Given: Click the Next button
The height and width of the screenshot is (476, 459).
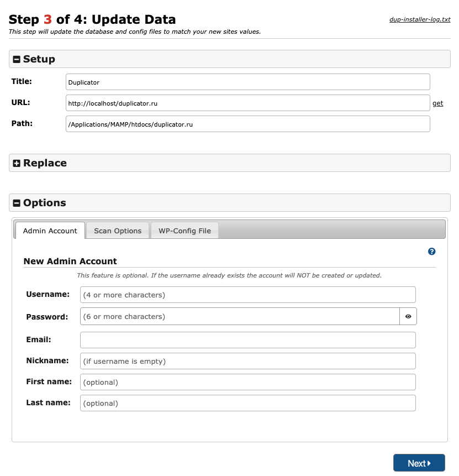Looking at the screenshot, I should [x=419, y=463].
